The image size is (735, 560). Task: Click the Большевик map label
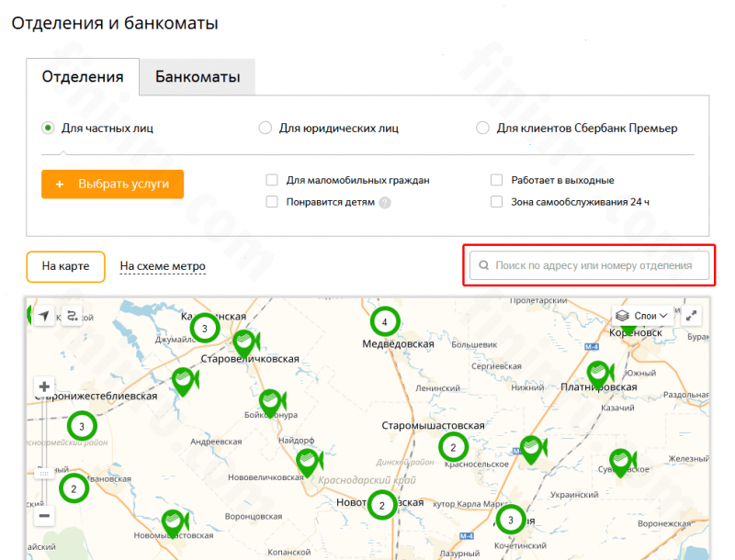click(x=474, y=344)
